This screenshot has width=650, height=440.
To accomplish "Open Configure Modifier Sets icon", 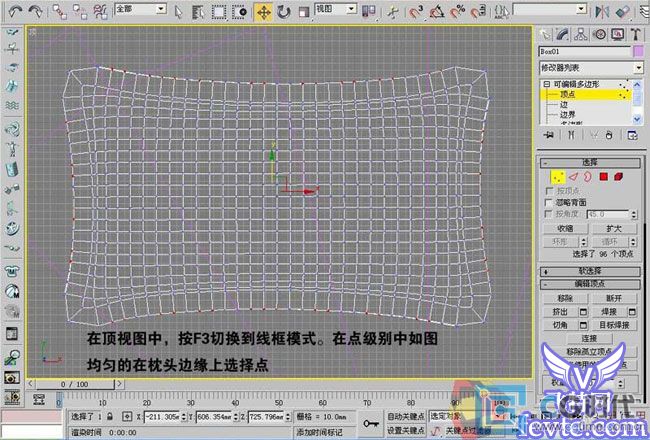I will [633, 135].
